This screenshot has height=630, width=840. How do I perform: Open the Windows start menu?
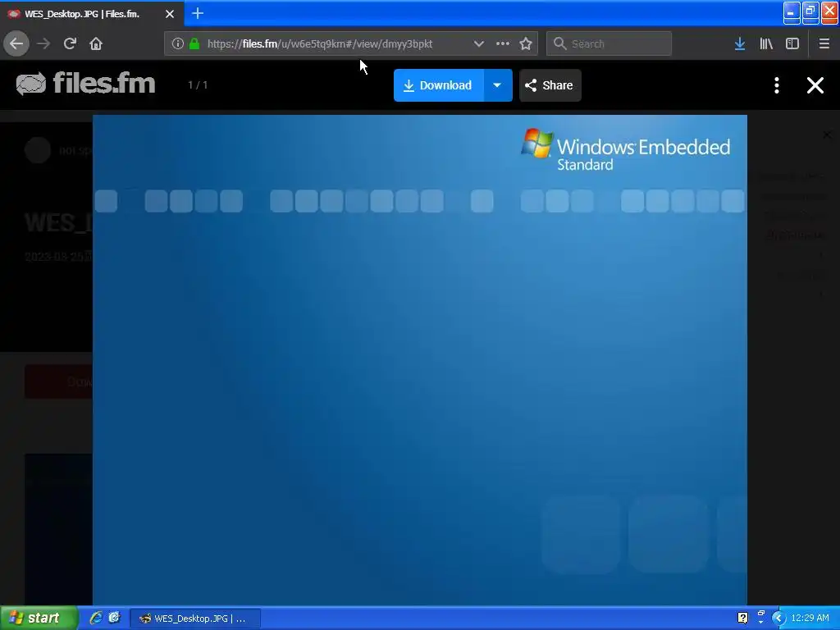point(39,619)
